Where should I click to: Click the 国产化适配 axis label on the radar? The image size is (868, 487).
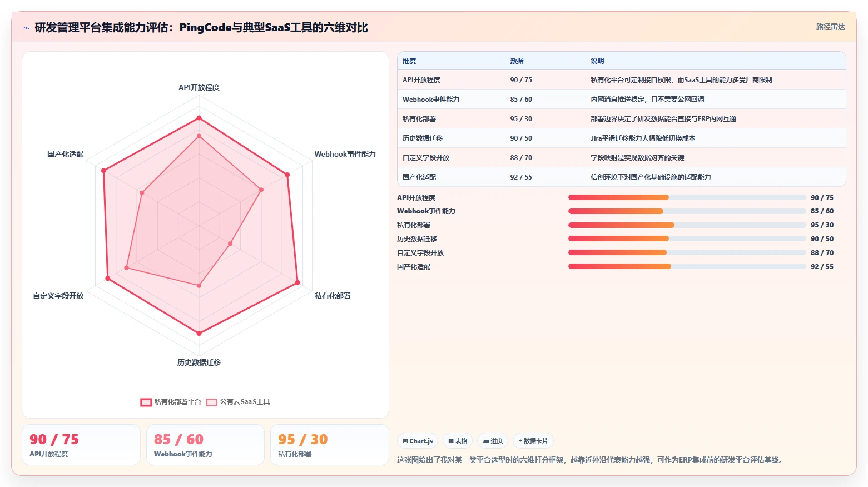[x=66, y=154]
